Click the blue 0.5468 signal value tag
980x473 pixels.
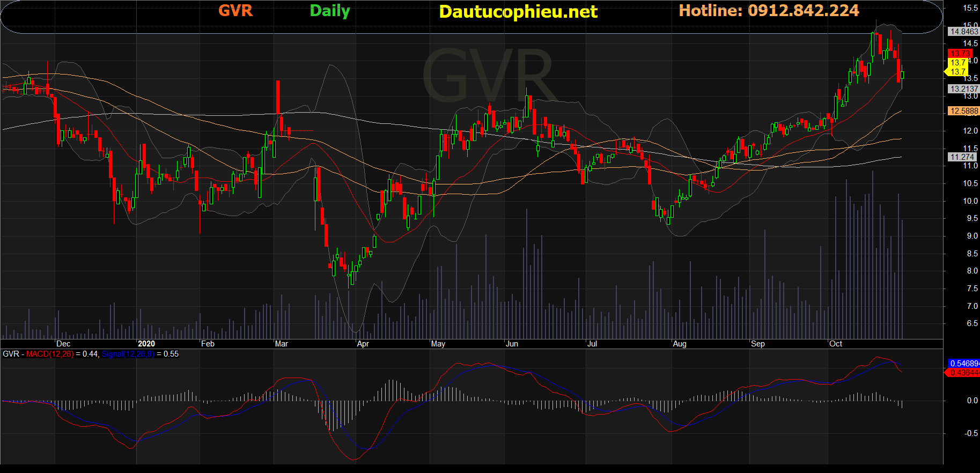[x=964, y=364]
